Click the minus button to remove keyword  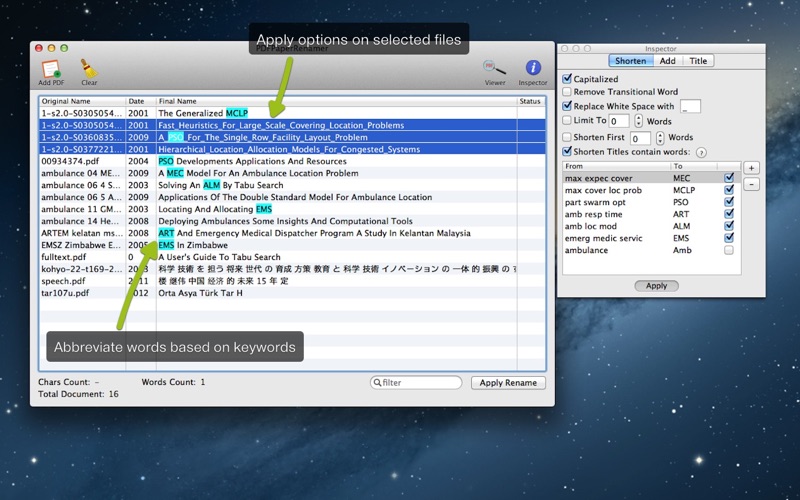(751, 184)
